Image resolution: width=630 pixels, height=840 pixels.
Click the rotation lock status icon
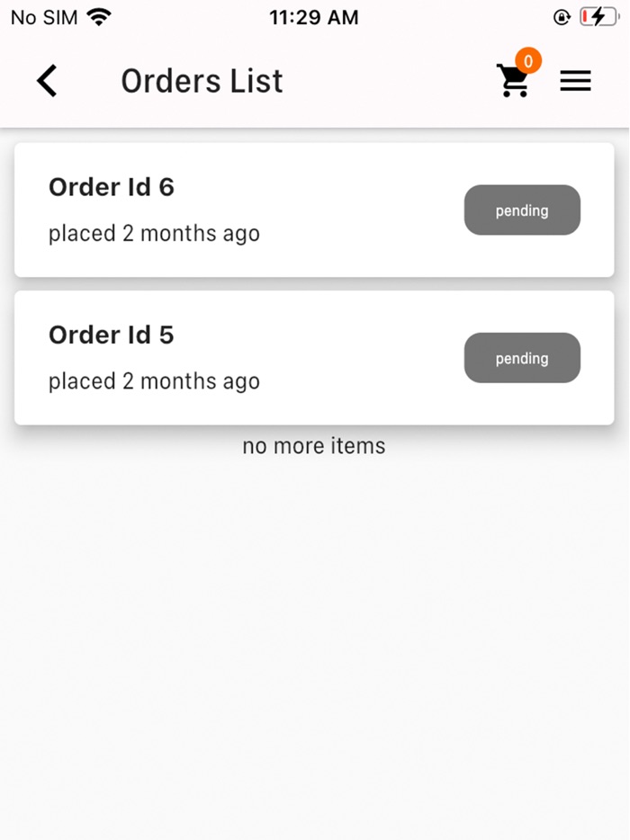point(562,17)
